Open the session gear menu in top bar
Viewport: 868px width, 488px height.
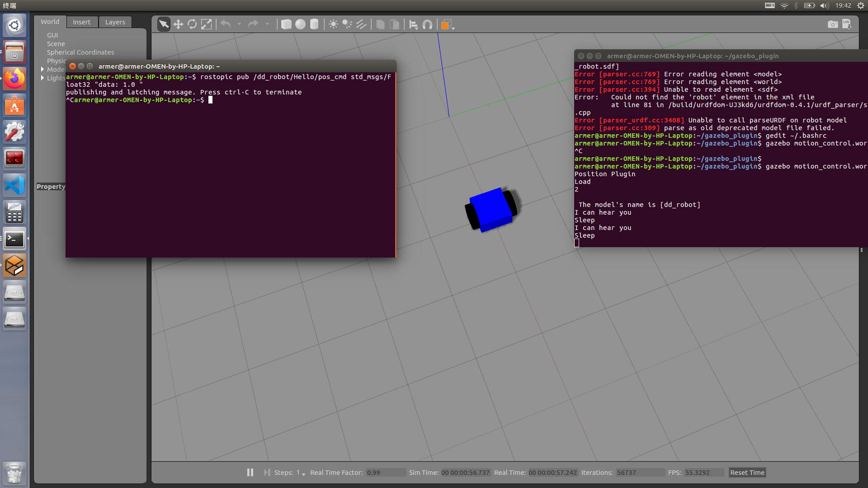tap(861, 5)
